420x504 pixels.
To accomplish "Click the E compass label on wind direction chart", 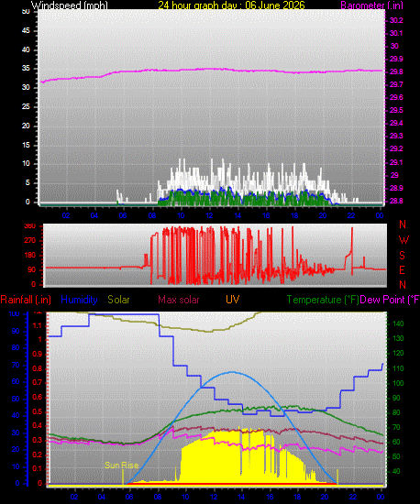I will [402, 270].
